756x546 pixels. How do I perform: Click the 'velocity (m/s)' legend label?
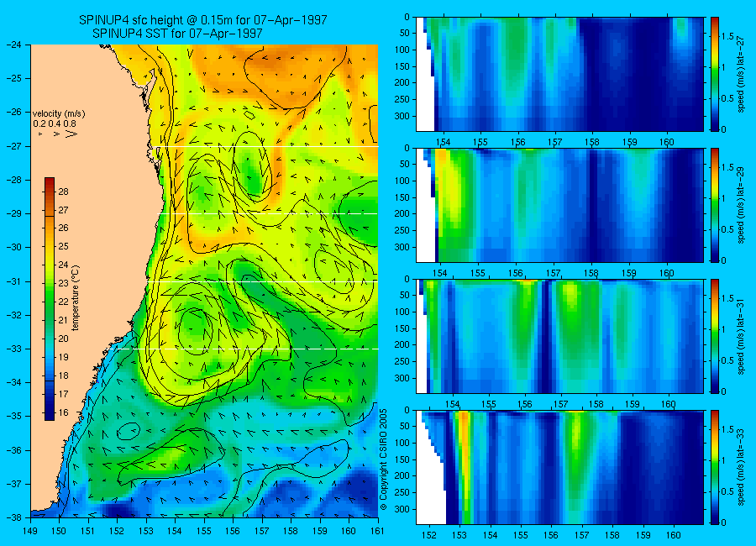(x=59, y=114)
